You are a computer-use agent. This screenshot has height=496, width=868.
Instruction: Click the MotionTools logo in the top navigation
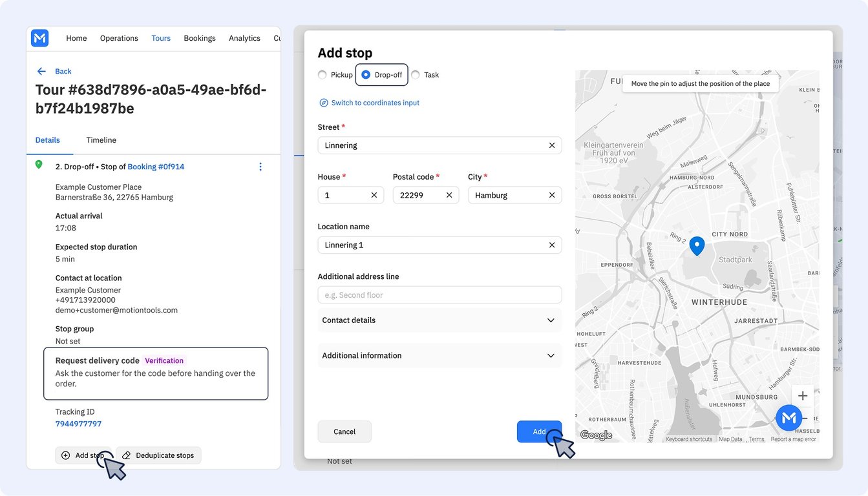coord(39,38)
